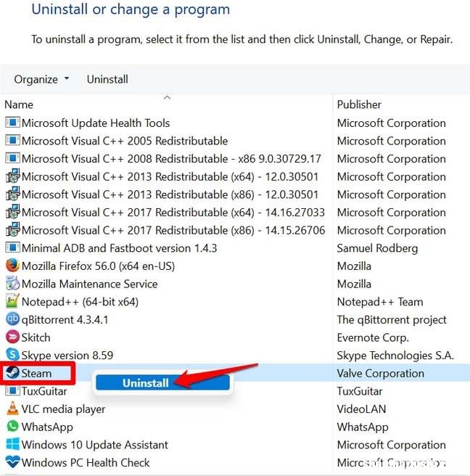Click the Microsoft Update Health Tools icon
Image resolution: width=470 pixels, height=476 pixels.
tap(12, 123)
